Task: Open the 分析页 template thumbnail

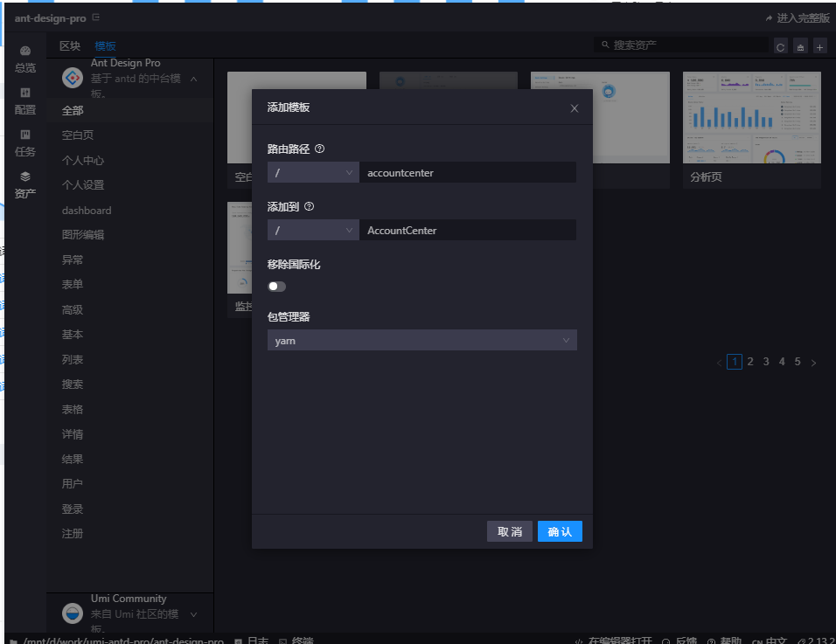Action: [752, 117]
